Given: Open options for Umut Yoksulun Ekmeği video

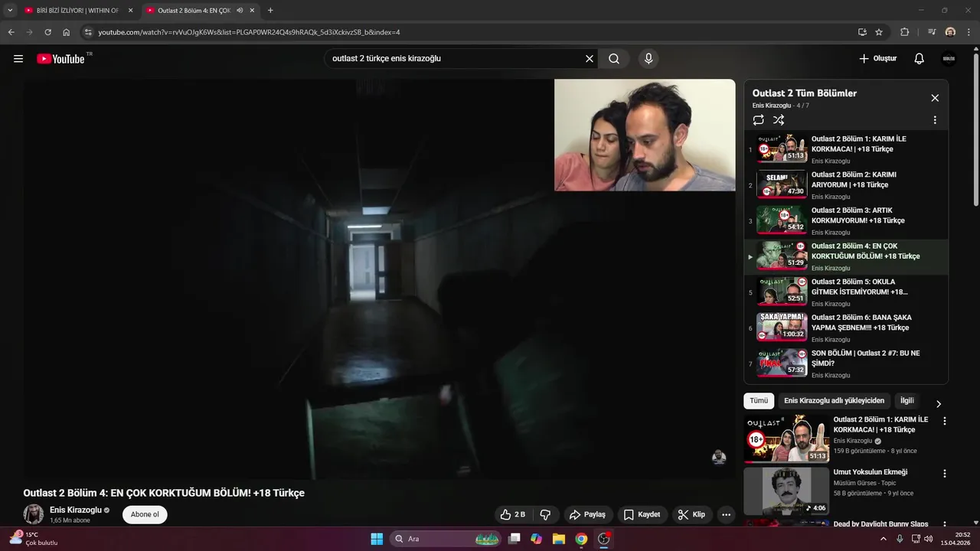Looking at the screenshot, I should [x=945, y=474].
